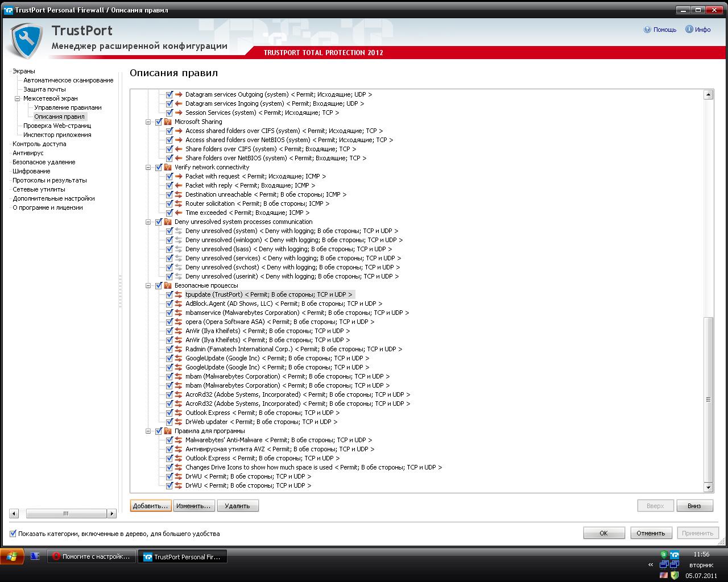Toggle the Microsoft Sharing category checkbox
Image resolution: width=728 pixels, height=582 pixels.
point(159,122)
